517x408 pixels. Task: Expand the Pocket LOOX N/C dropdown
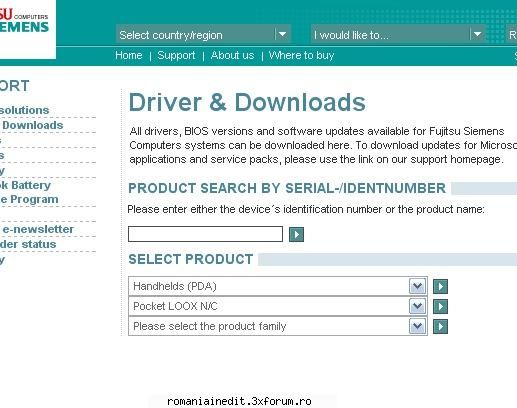click(278, 306)
